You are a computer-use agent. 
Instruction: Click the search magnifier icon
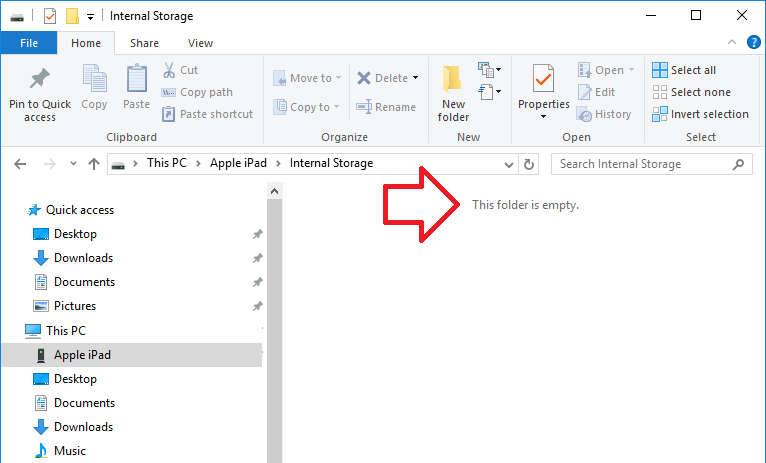pyautogui.click(x=738, y=164)
